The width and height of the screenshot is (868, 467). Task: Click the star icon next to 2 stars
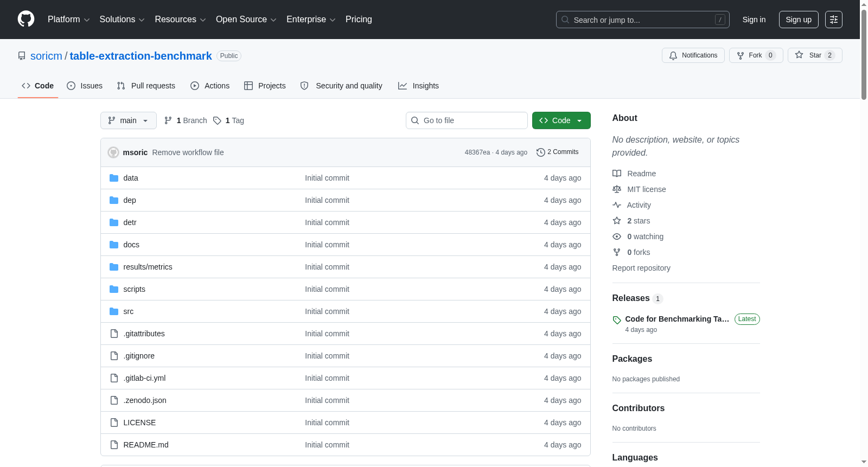[x=617, y=221]
